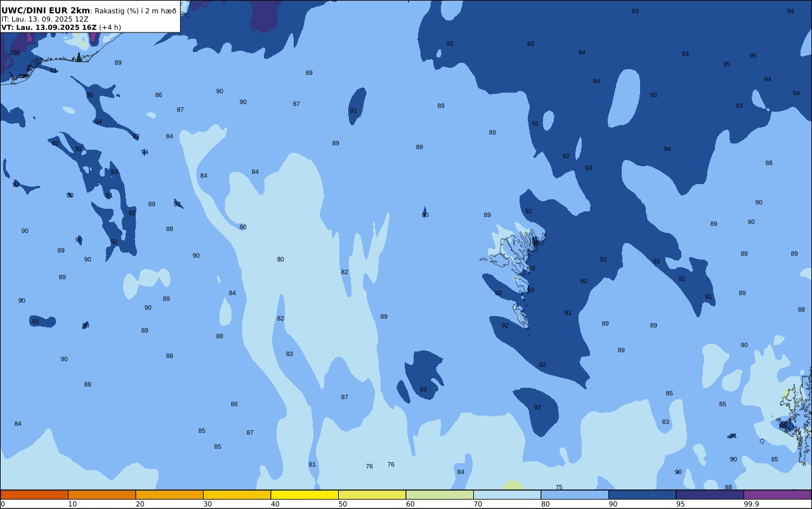Image resolution: width=812 pixels, height=509 pixels.
Task: Click the '75' humidity value on the map
Action: click(x=559, y=487)
